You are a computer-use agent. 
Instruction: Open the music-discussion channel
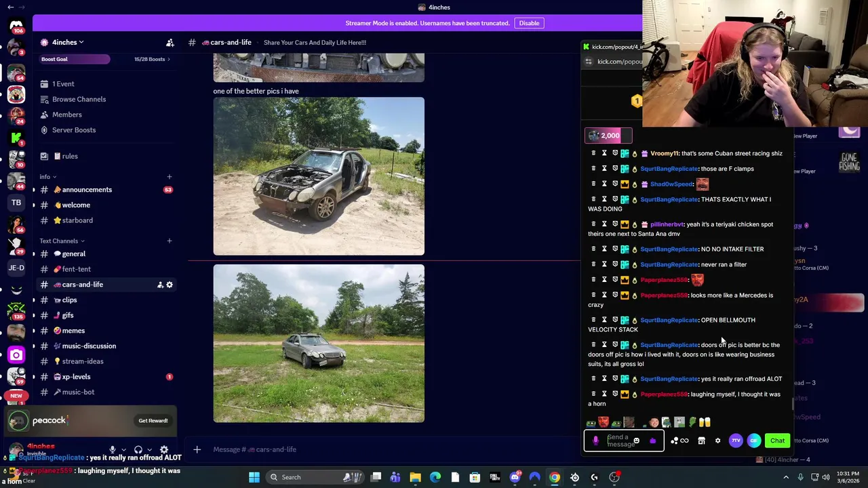pos(105,346)
